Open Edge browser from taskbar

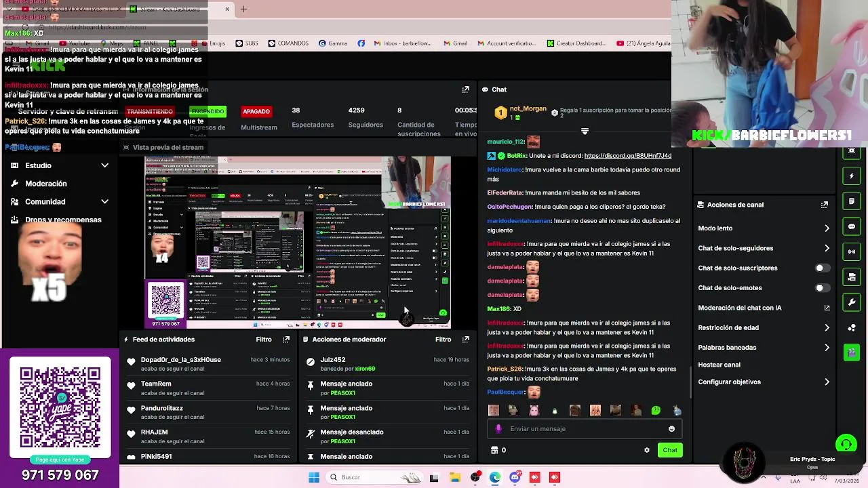(x=495, y=477)
